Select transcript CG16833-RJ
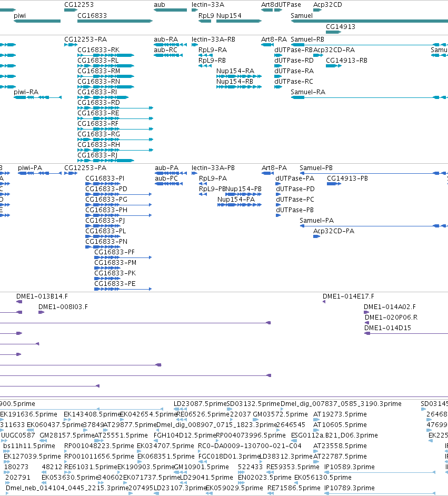Screen dimensions: 448x496 (97, 155)
